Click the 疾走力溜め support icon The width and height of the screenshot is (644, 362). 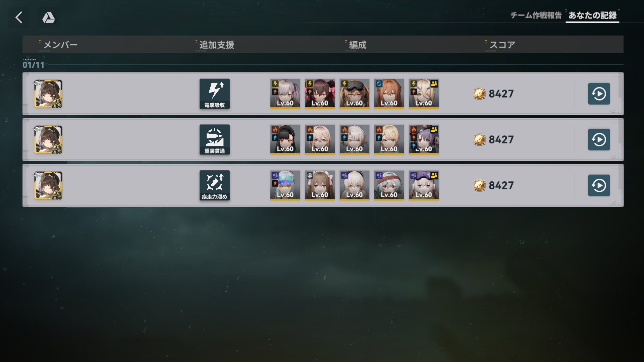click(215, 185)
